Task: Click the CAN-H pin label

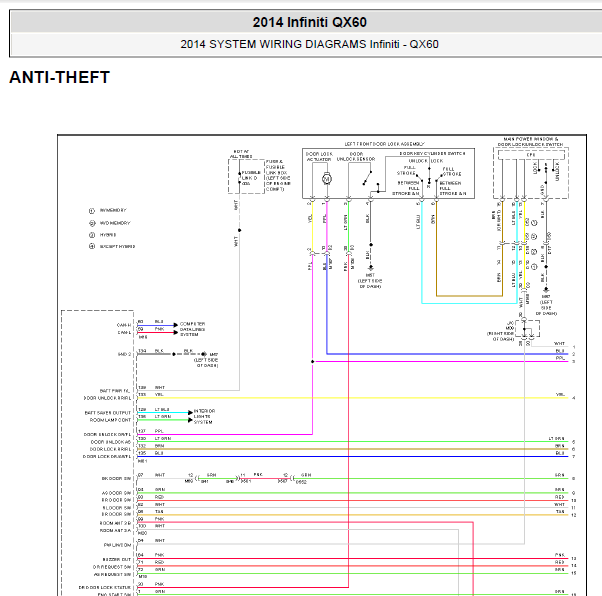Action: coord(124,325)
